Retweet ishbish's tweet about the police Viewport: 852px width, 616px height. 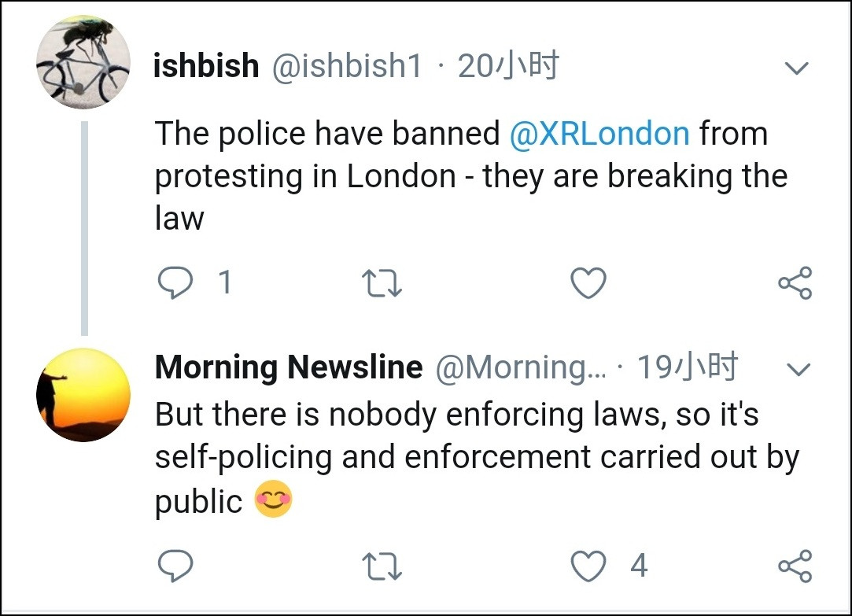click(x=382, y=283)
